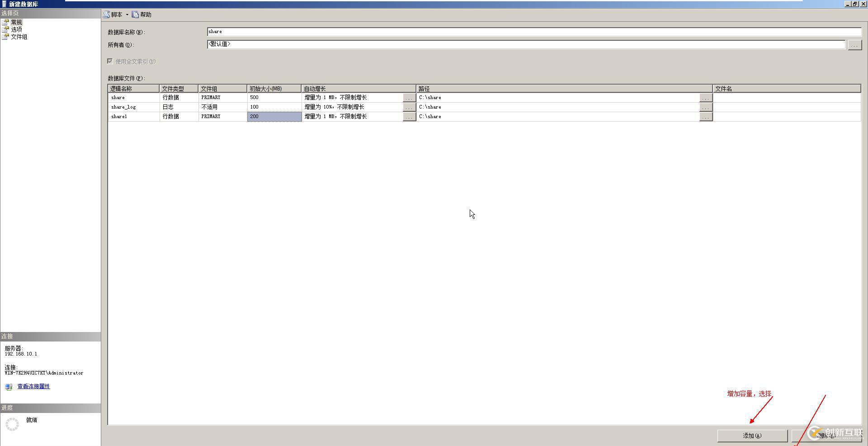Select the share initial size 500 cell
The height and width of the screenshot is (446, 868).
[x=274, y=98]
